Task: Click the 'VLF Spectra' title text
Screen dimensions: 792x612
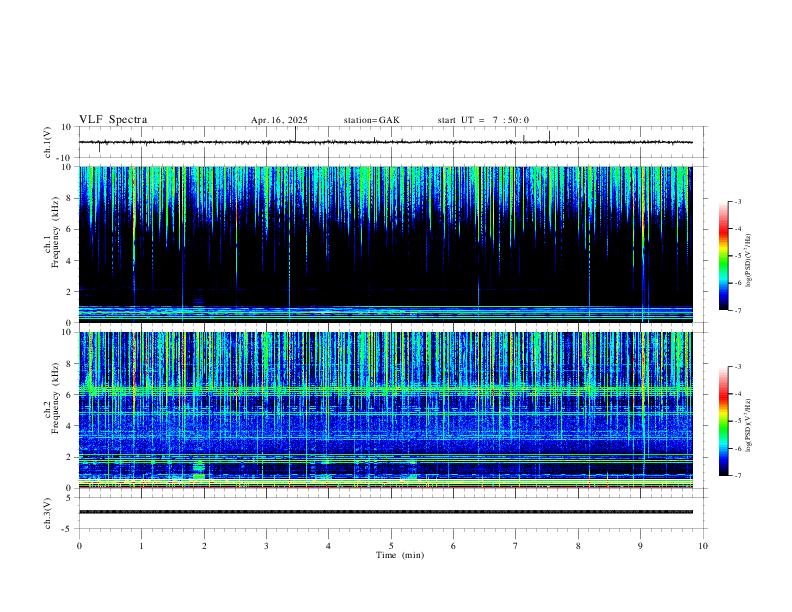Action: [x=113, y=120]
